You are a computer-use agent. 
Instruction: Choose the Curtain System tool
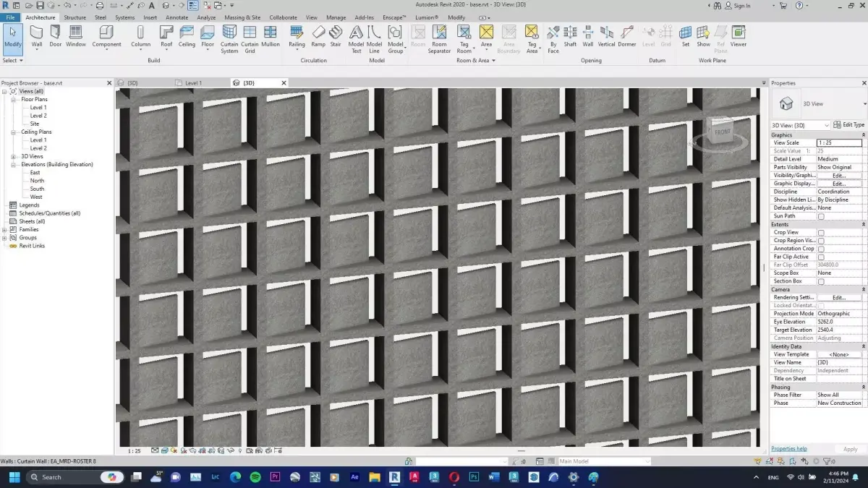(x=229, y=39)
